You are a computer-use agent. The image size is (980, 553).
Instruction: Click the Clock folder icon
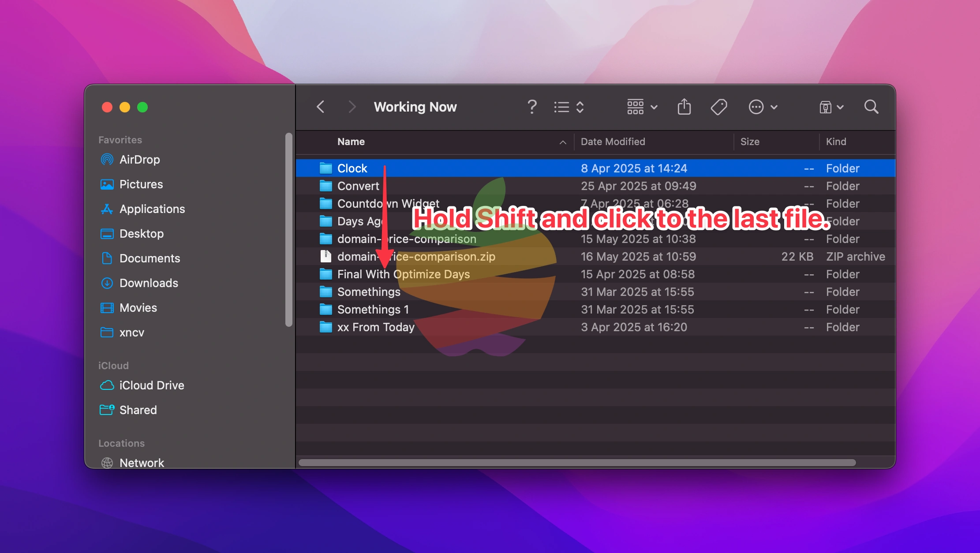tap(325, 168)
